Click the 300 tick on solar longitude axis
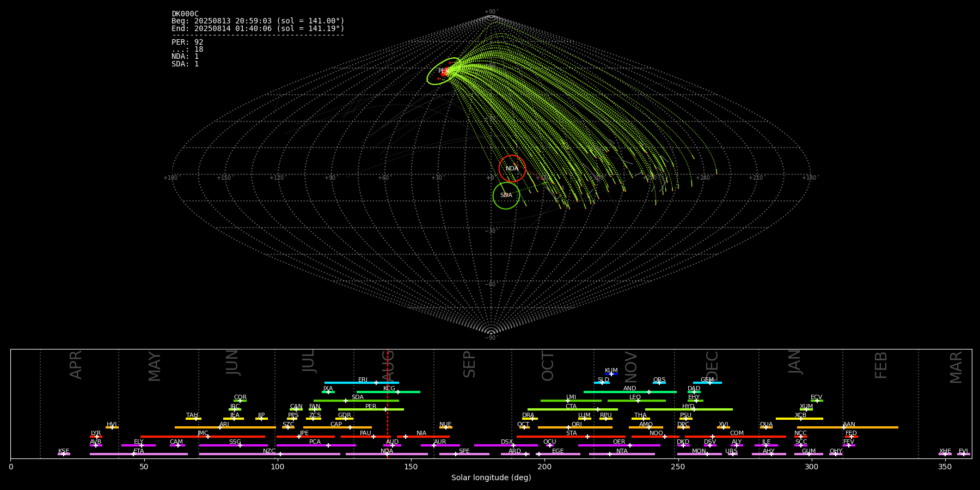The image size is (980, 490). 811,467
